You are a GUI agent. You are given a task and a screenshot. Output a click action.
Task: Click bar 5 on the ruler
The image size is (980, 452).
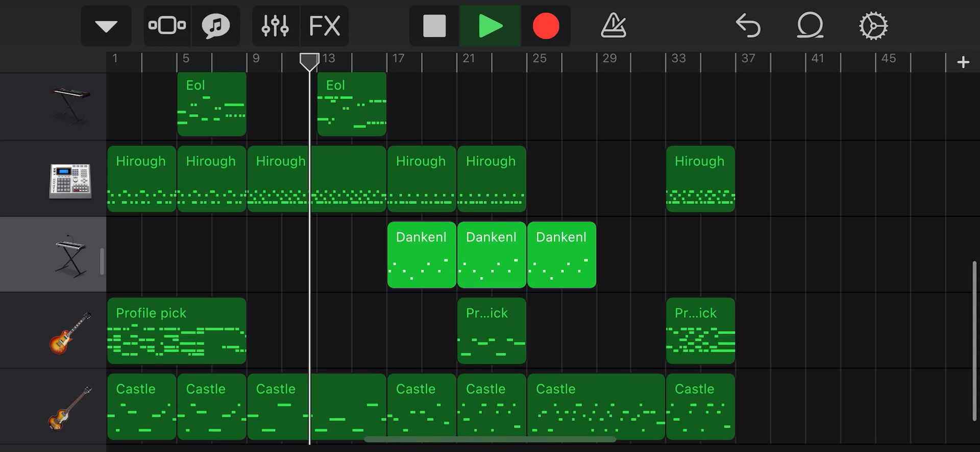pyautogui.click(x=186, y=58)
